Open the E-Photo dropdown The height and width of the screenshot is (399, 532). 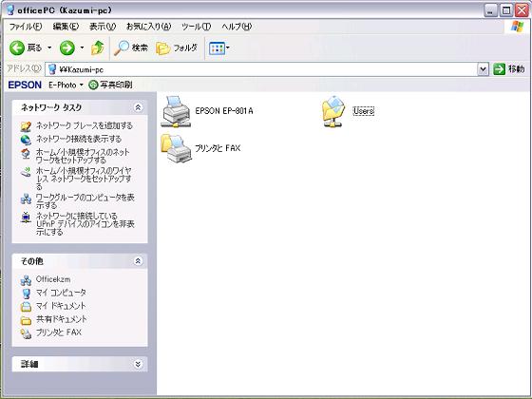click(x=66, y=85)
